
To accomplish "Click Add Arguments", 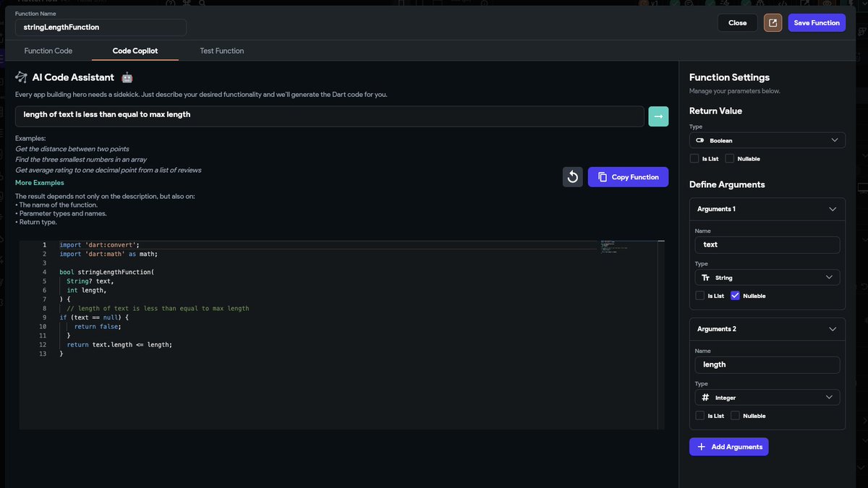I will [x=728, y=447].
